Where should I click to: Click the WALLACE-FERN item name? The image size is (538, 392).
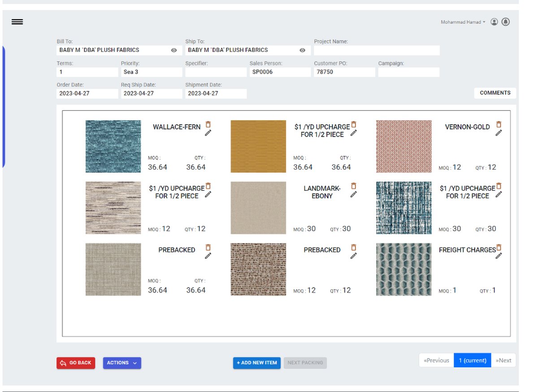pos(177,127)
